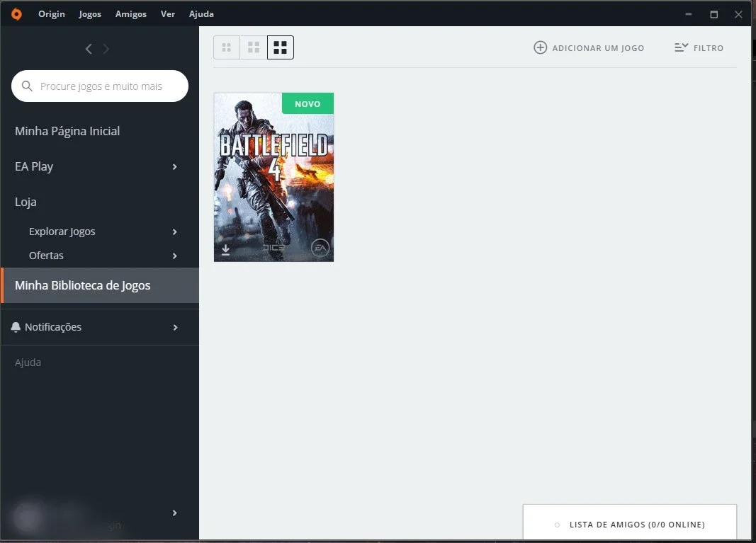Open Notificações
756x543 pixels.
(x=53, y=327)
